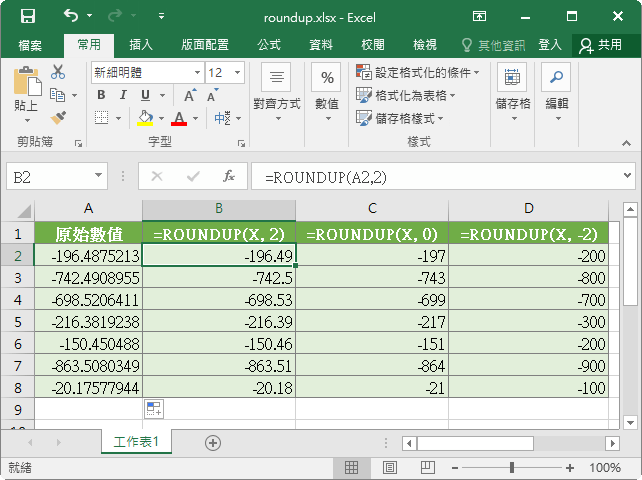This screenshot has width=642, height=480.
Task: Toggle underline formatting
Action: click(x=145, y=95)
